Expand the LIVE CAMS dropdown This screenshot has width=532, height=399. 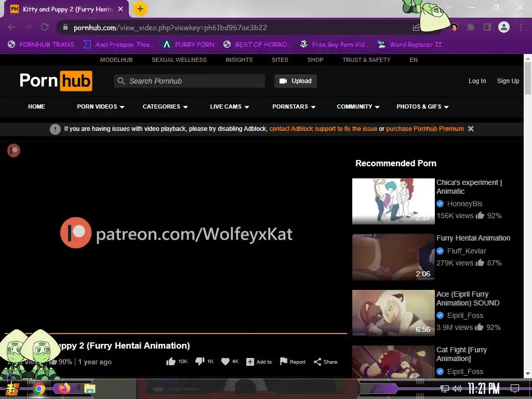(229, 107)
